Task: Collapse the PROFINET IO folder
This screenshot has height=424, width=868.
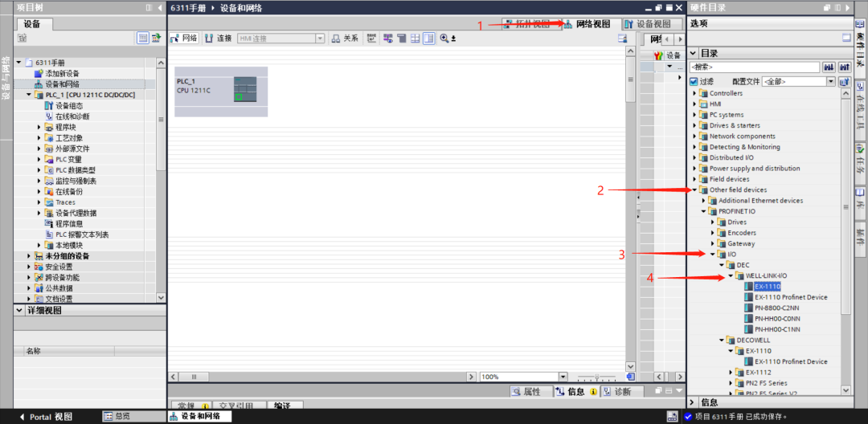Action: (x=703, y=211)
